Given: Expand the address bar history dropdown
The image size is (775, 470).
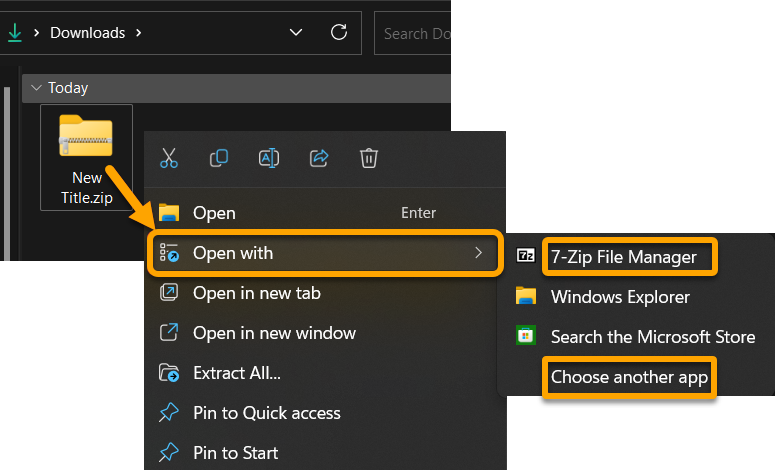Looking at the screenshot, I should (296, 33).
